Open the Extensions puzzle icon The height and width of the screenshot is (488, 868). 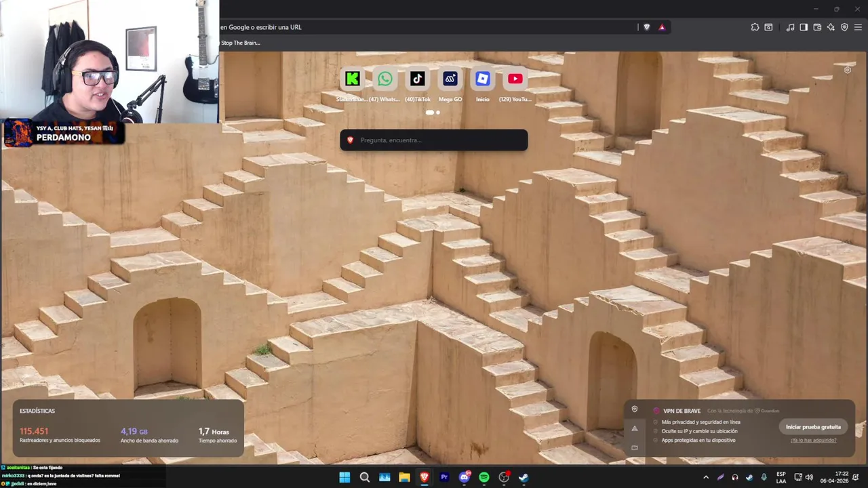click(x=755, y=27)
